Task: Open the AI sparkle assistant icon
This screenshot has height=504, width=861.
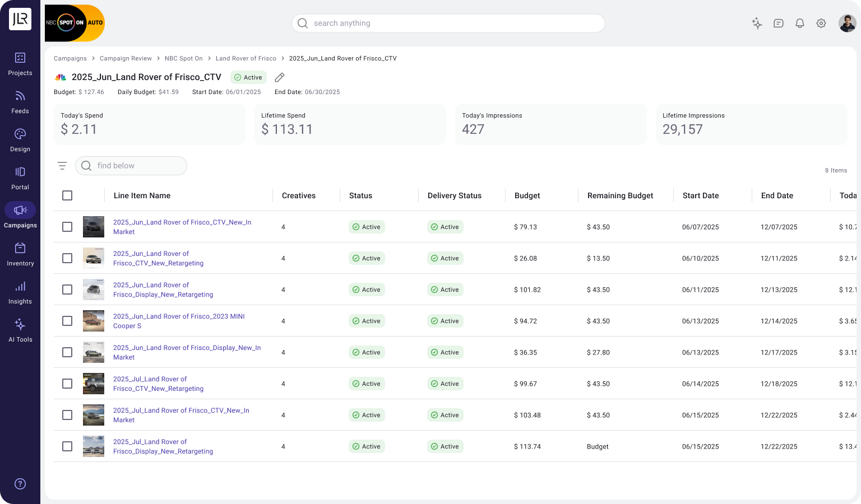Action: pos(757,24)
